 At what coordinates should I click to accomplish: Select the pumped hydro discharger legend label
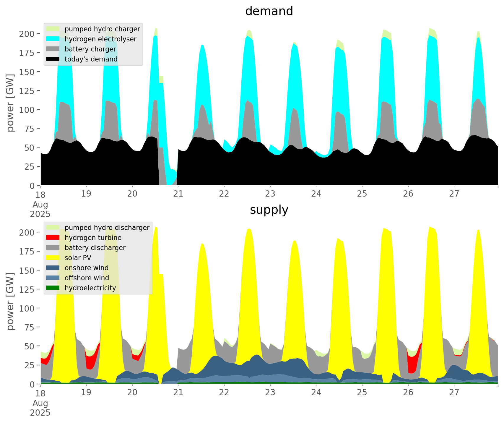coord(107,228)
